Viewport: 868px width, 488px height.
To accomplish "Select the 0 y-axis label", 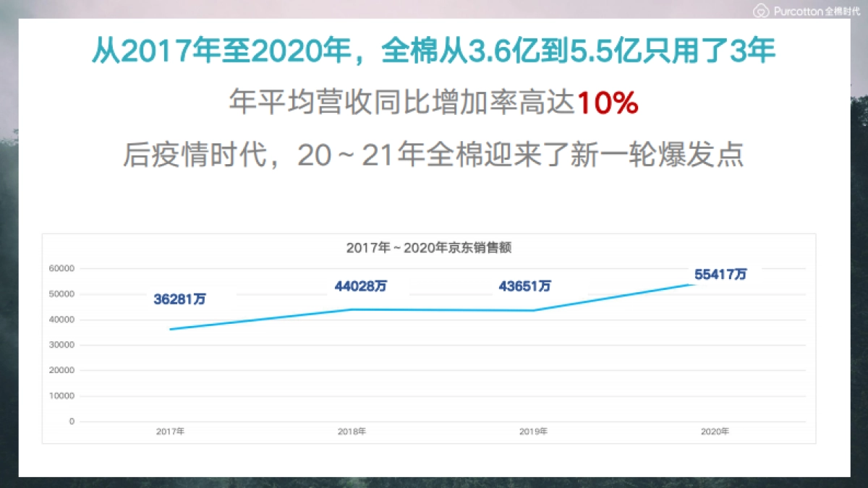I will tap(72, 421).
